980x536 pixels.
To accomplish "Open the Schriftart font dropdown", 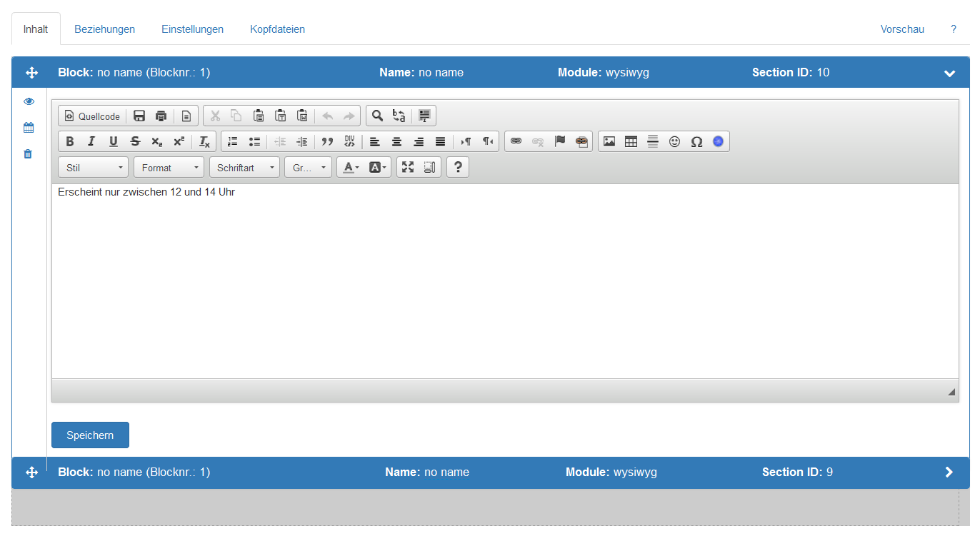I will coord(244,168).
